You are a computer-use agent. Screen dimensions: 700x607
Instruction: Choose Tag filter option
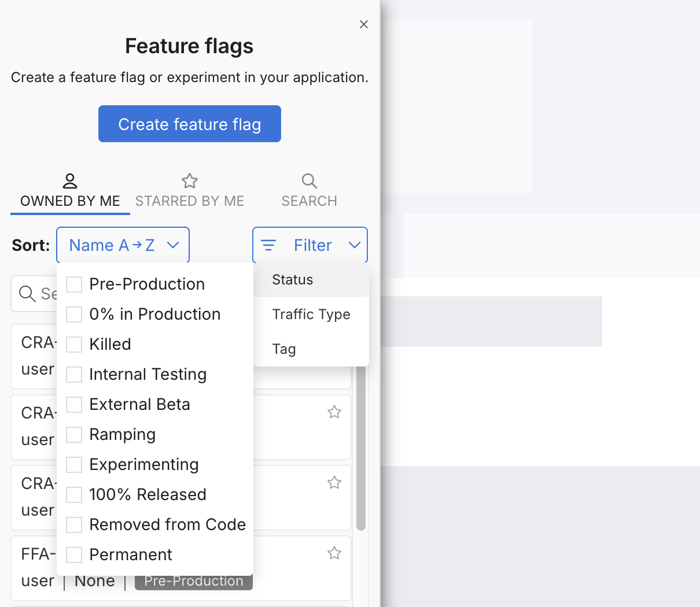(x=284, y=349)
